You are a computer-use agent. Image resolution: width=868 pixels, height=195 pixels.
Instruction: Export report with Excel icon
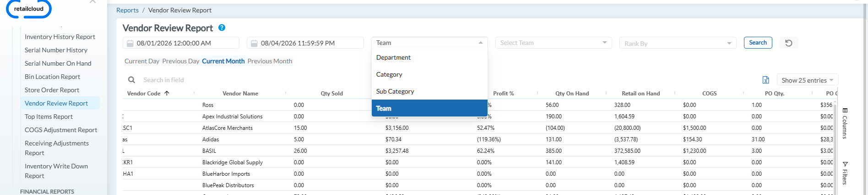tap(766, 80)
